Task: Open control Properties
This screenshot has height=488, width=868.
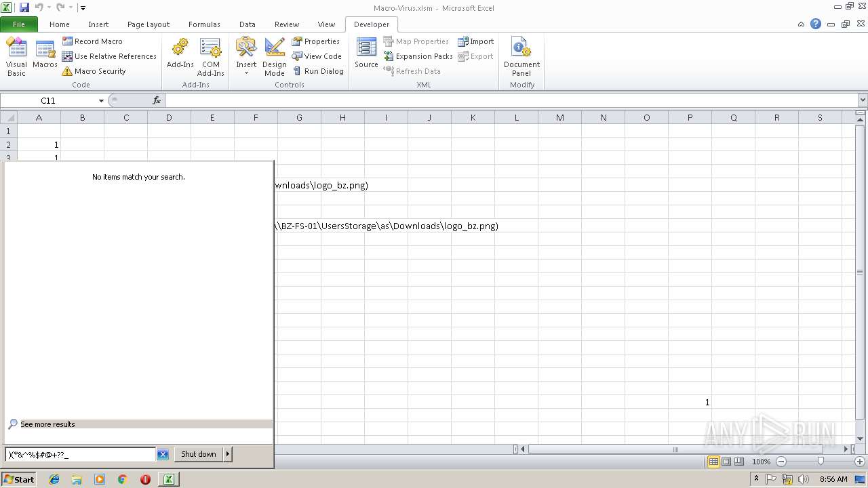Action: (x=315, y=41)
